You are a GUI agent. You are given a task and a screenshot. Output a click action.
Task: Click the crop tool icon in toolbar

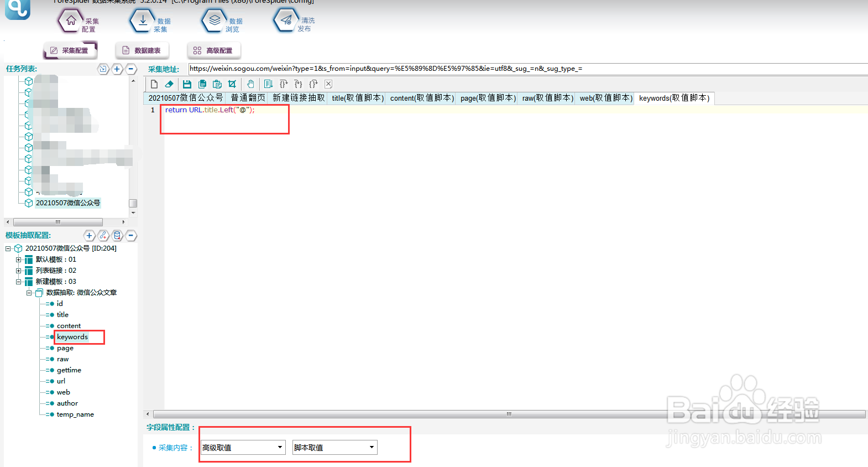[232, 84]
